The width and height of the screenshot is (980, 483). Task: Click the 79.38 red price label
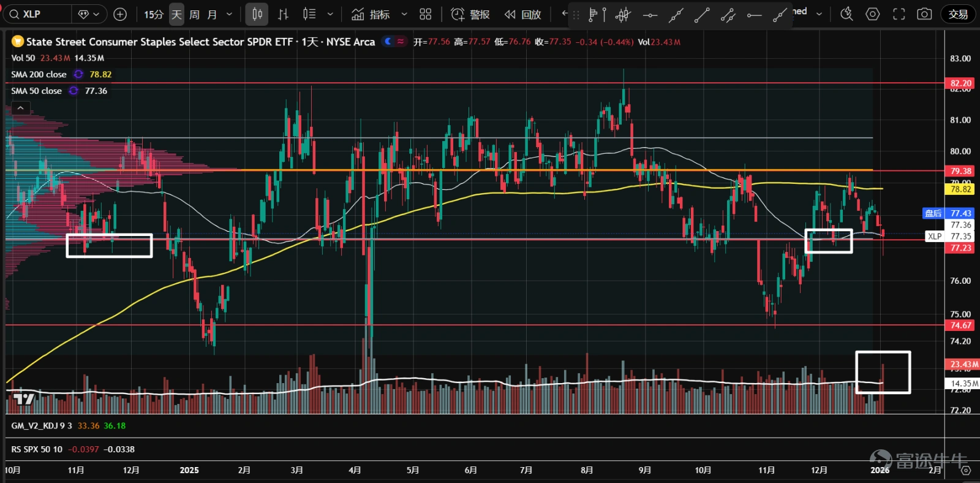(x=961, y=171)
